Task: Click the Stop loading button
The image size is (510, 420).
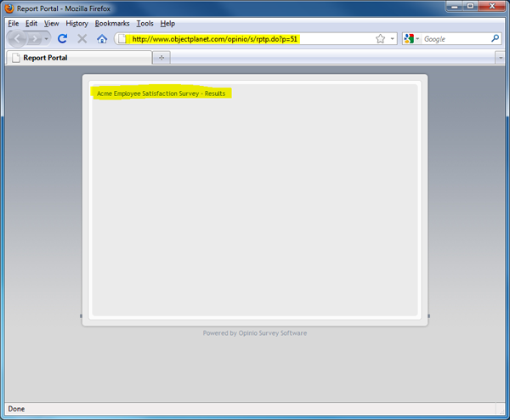Action: pos(82,39)
